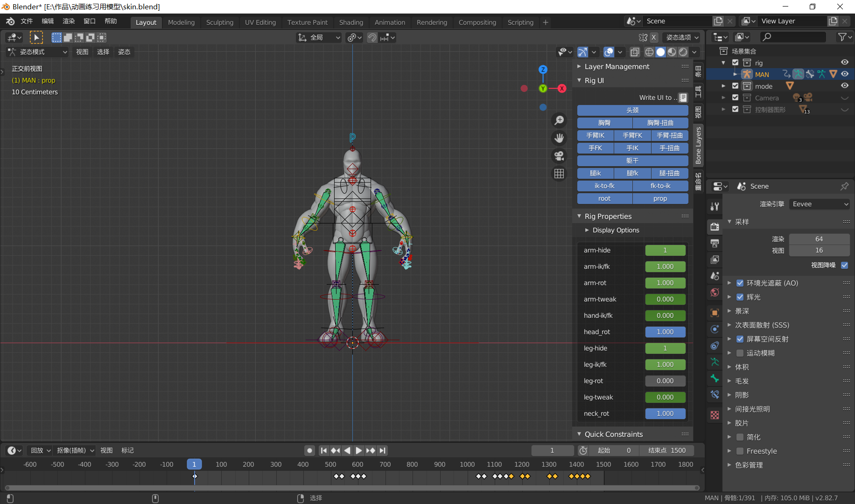Toggle X-ray display icon
Image resolution: width=855 pixels, height=504 pixels.
point(635,52)
